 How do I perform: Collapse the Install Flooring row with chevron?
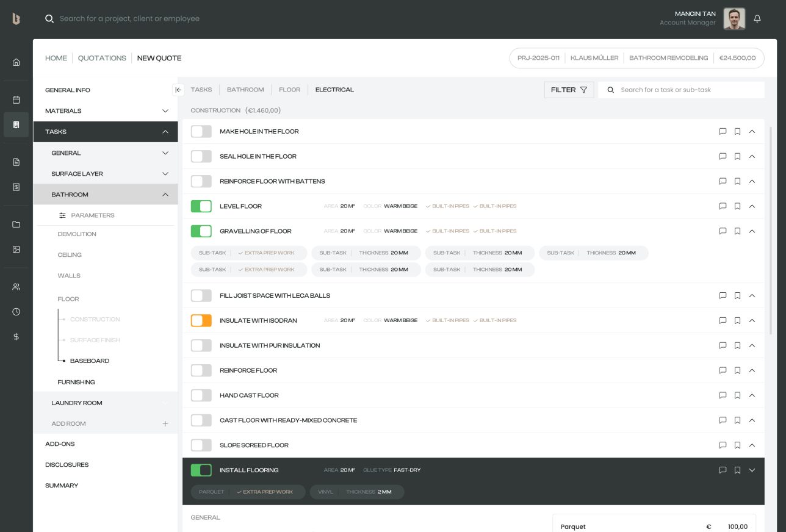click(x=752, y=470)
